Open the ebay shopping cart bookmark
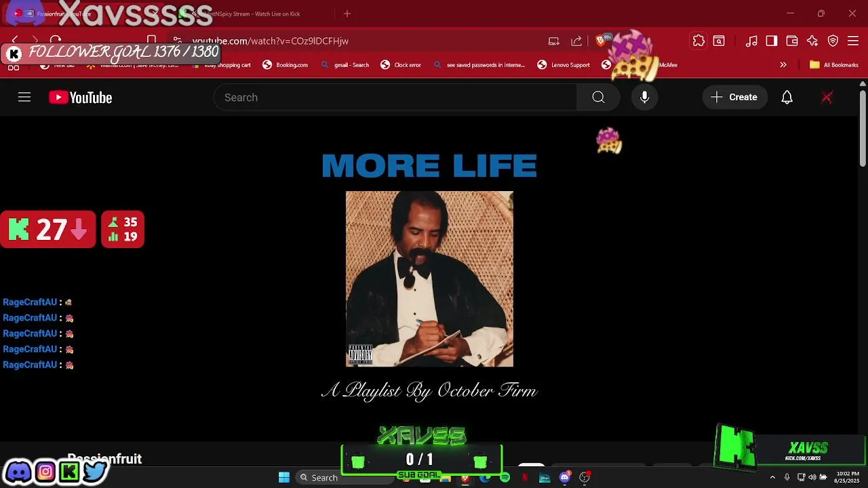This screenshot has width=868, height=488. click(222, 65)
